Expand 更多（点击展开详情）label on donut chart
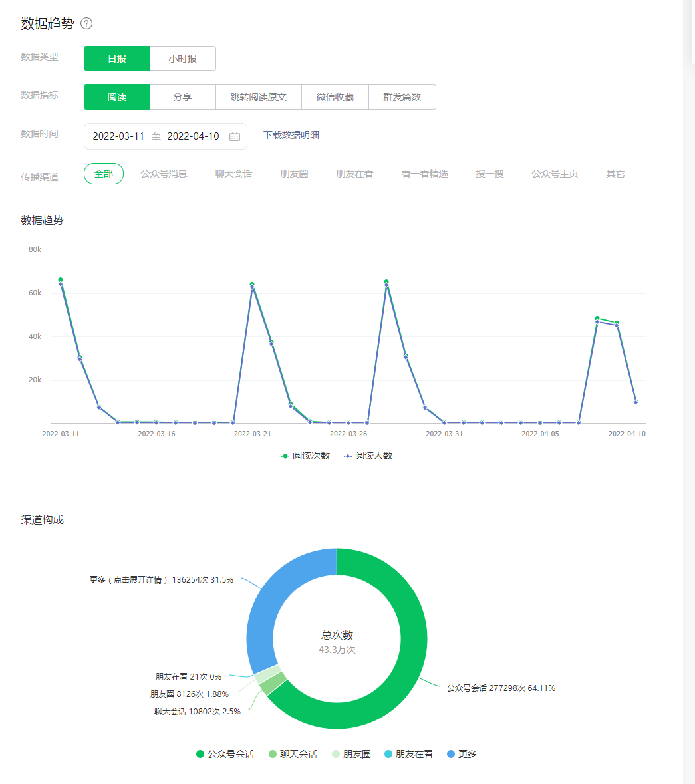 click(162, 579)
